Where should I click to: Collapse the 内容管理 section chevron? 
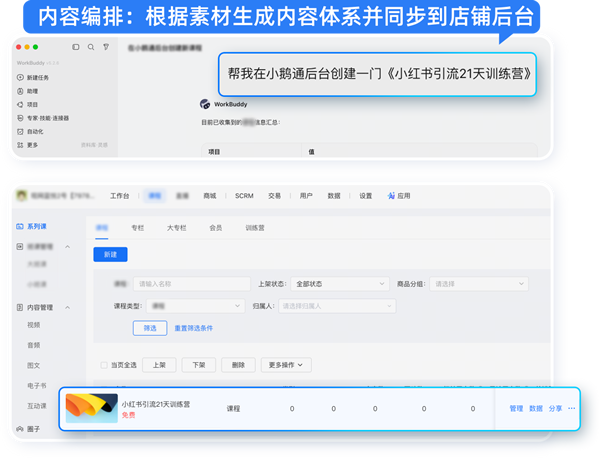[x=67, y=307]
